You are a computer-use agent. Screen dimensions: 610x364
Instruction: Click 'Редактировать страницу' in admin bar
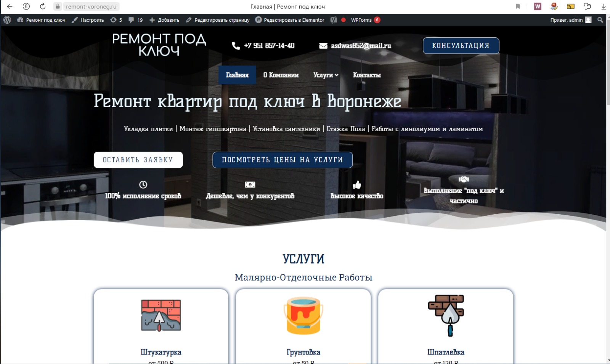[x=218, y=20]
